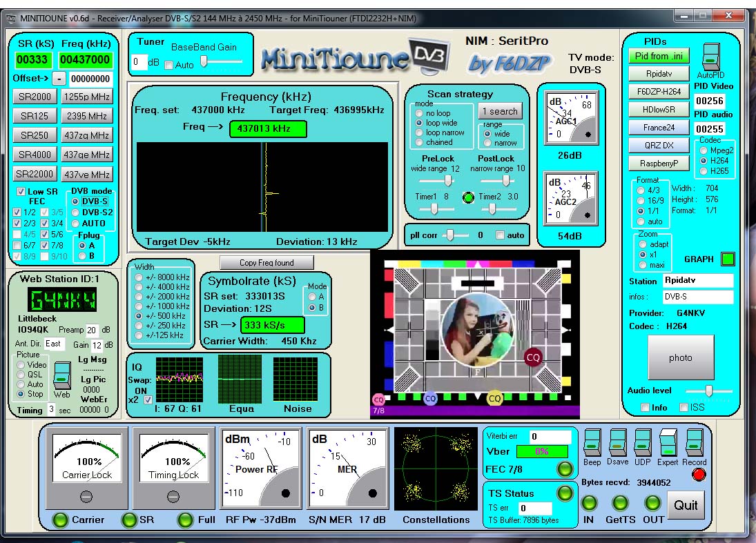The height and width of the screenshot is (543, 756).
Task: Click the Timing Lock meter reset button
Action: pyautogui.click(x=173, y=496)
